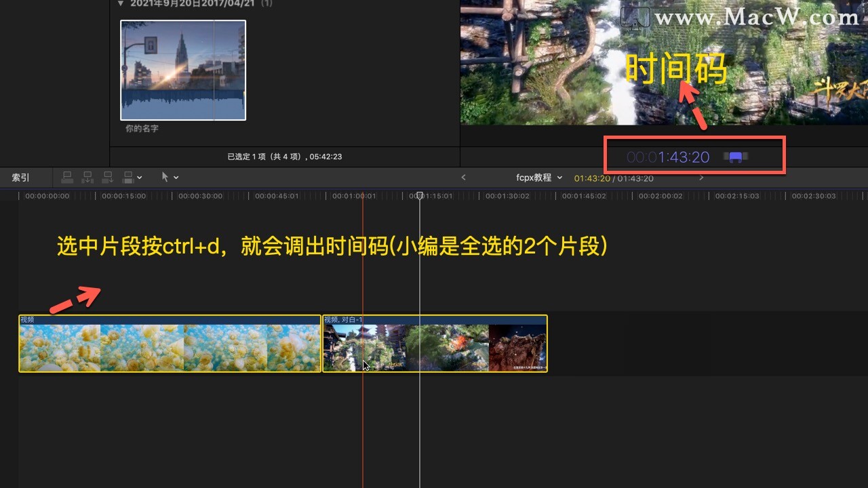Click ruler at 00:00:30:00 mark
The height and width of the screenshot is (488, 868).
pyautogui.click(x=201, y=196)
